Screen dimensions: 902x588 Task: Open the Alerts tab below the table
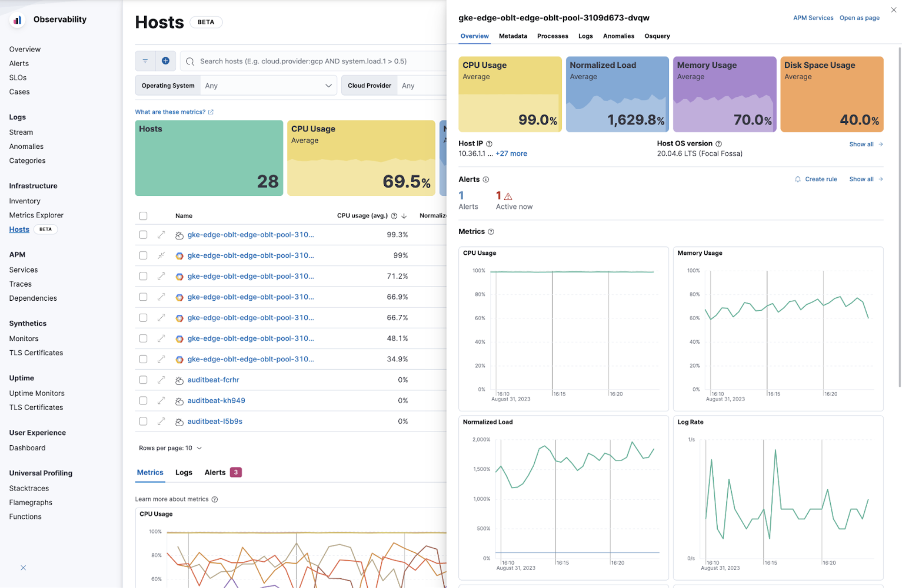pos(215,472)
